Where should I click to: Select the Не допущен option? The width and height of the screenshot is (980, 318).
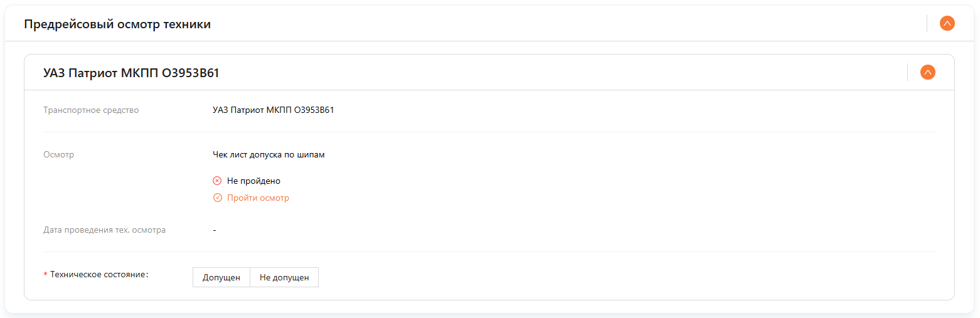[x=284, y=277]
